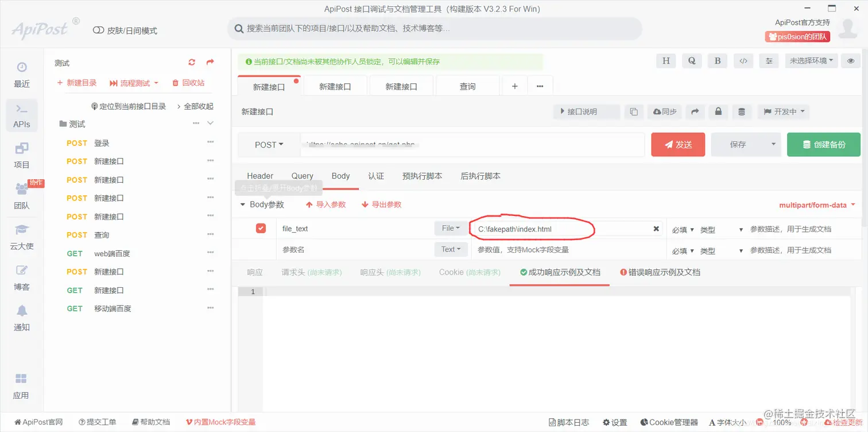Open the Text type dropdown in empty row
Viewport: 868px width, 432px height.
click(451, 249)
